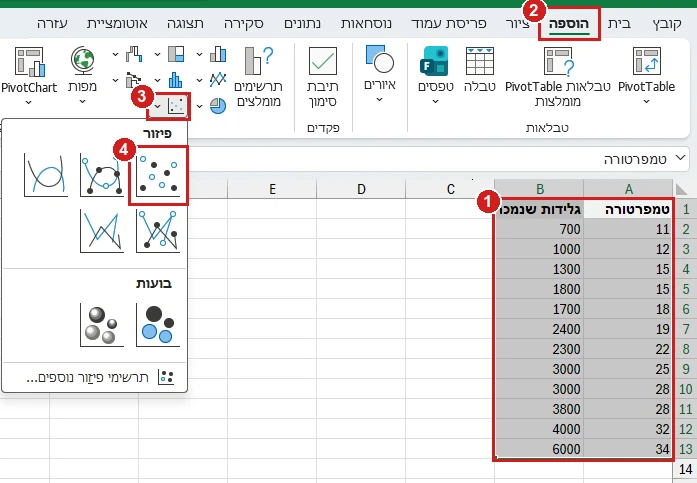Click the PivotChart icon
Image resolution: width=697 pixels, height=483 pixels.
coord(29,61)
